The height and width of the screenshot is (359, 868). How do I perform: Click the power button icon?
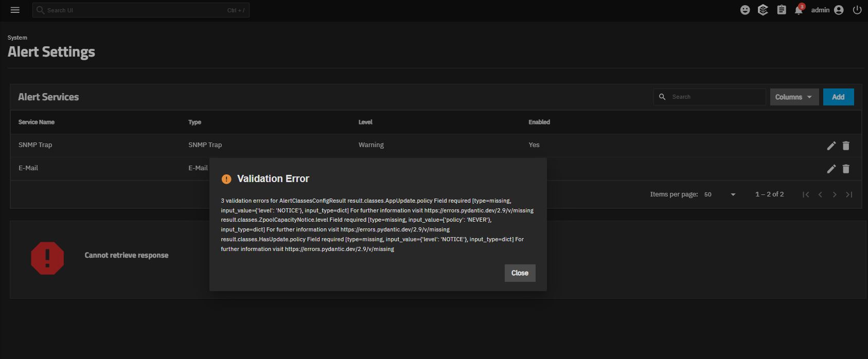coord(857,10)
